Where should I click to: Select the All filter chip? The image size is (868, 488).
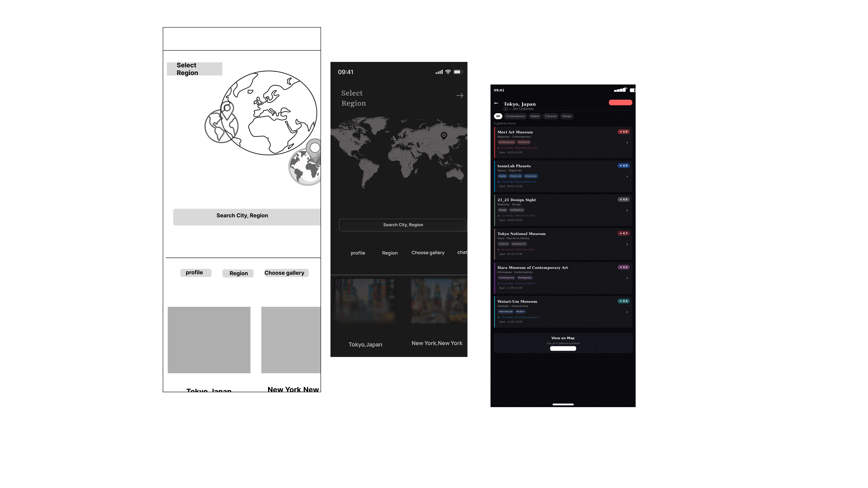pyautogui.click(x=498, y=116)
